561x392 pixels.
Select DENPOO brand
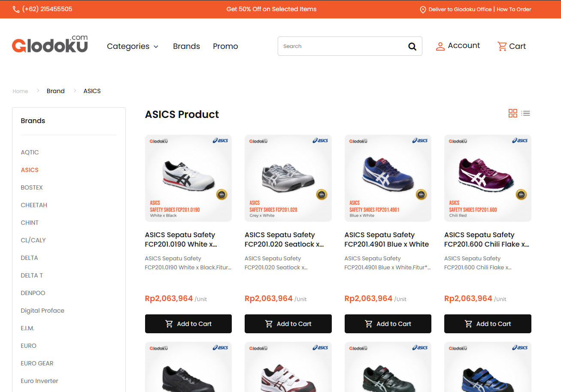coord(33,293)
